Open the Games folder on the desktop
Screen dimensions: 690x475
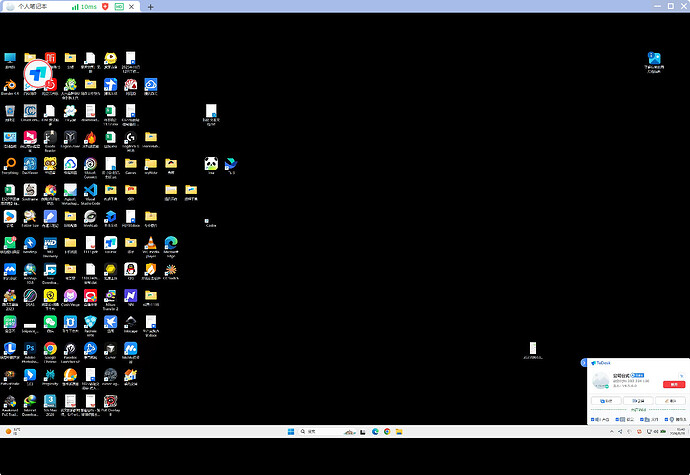[130, 164]
